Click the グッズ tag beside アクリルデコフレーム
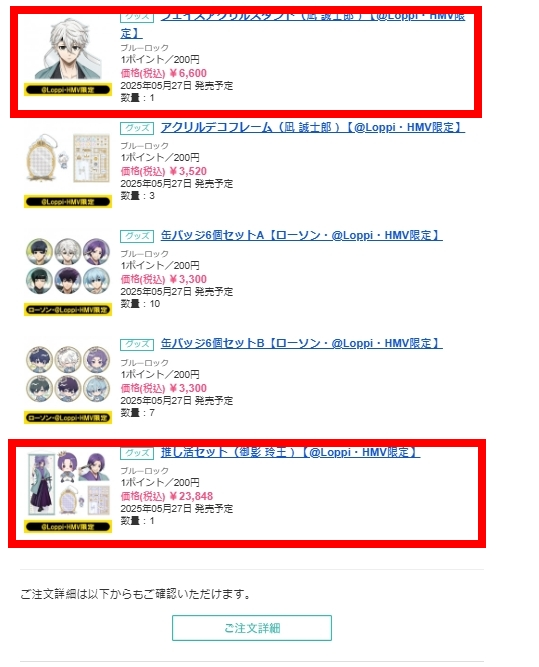Viewport: 539px width, 667px height. (137, 128)
